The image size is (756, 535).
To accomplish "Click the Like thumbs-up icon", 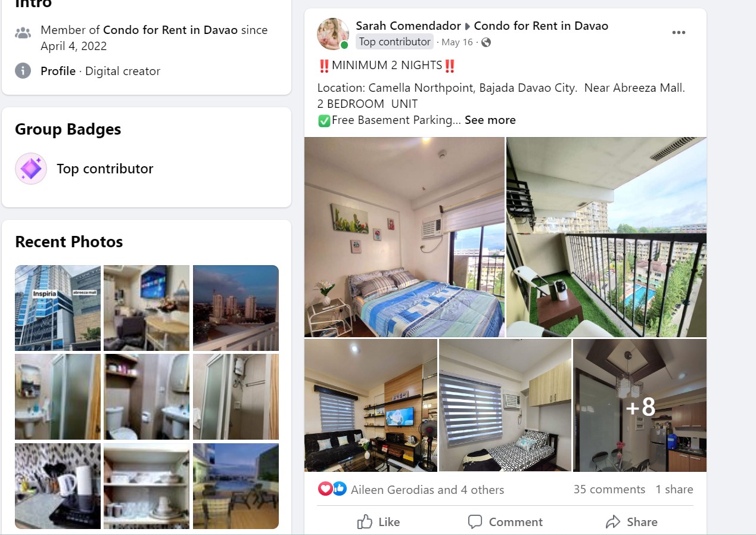I will pyautogui.click(x=365, y=522).
